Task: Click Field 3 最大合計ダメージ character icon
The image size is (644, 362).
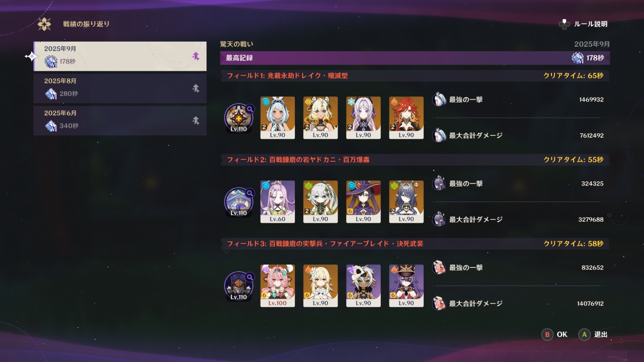Action: (439, 303)
